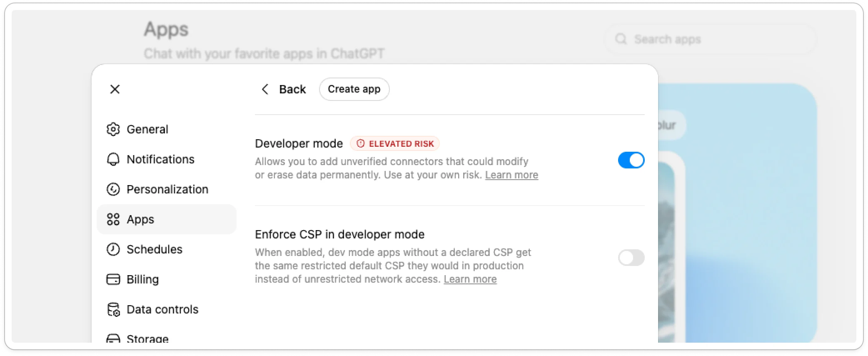Image resolution: width=868 pixels, height=356 pixels.
Task: Click the Enforce CSP in developer mode heading
Action: tap(340, 234)
